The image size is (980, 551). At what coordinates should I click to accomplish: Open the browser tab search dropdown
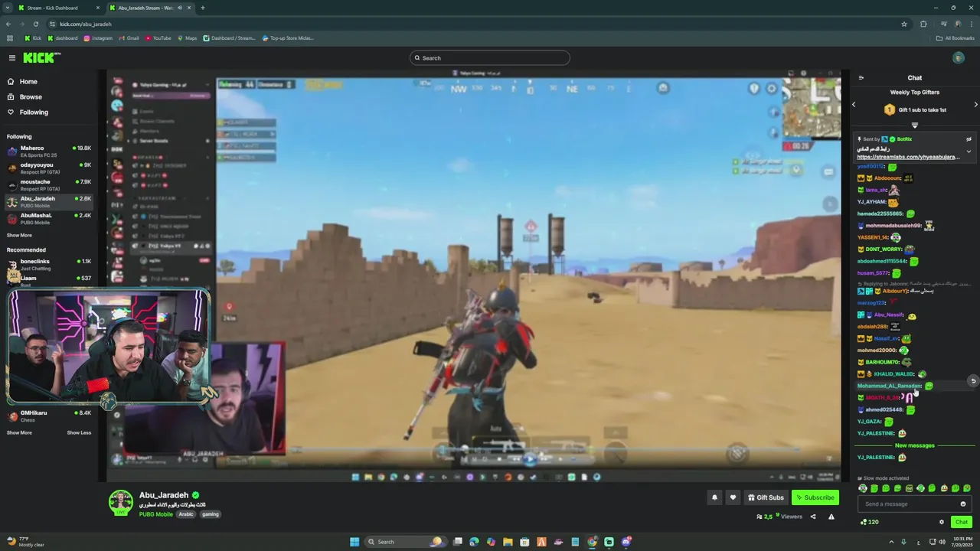[7, 8]
